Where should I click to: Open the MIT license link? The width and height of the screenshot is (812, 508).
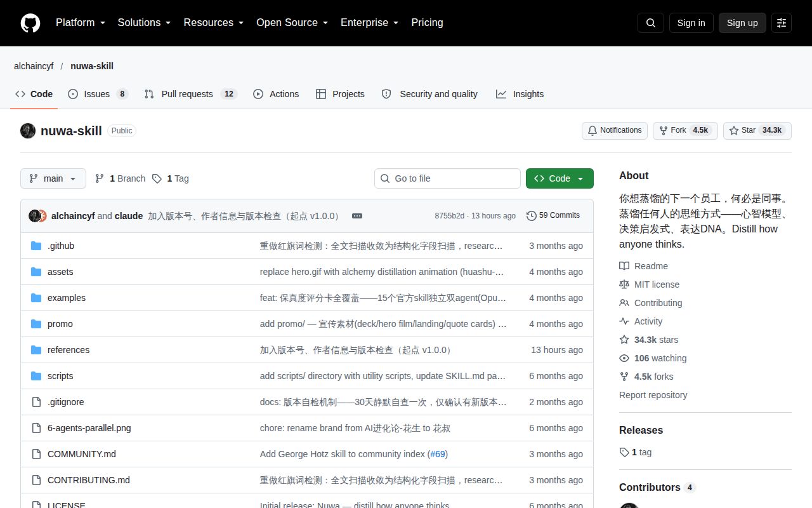pos(649,284)
